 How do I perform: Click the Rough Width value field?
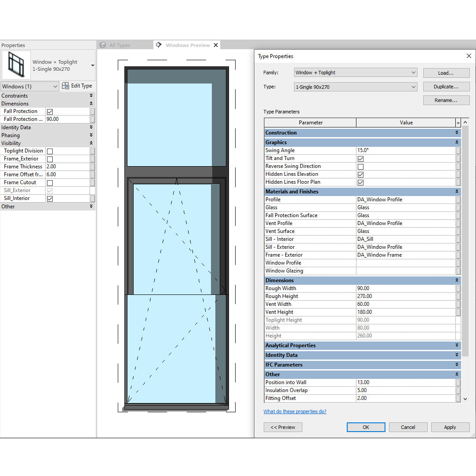coord(405,288)
